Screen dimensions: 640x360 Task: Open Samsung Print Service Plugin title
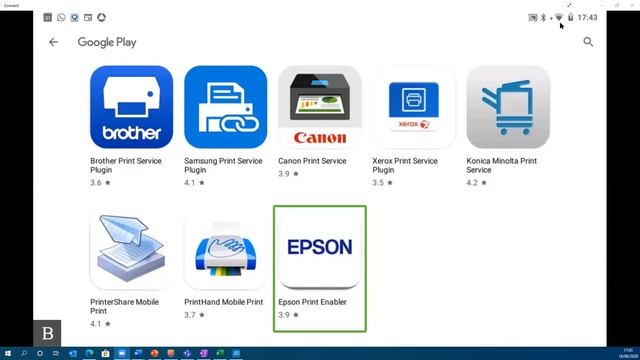coord(223,165)
